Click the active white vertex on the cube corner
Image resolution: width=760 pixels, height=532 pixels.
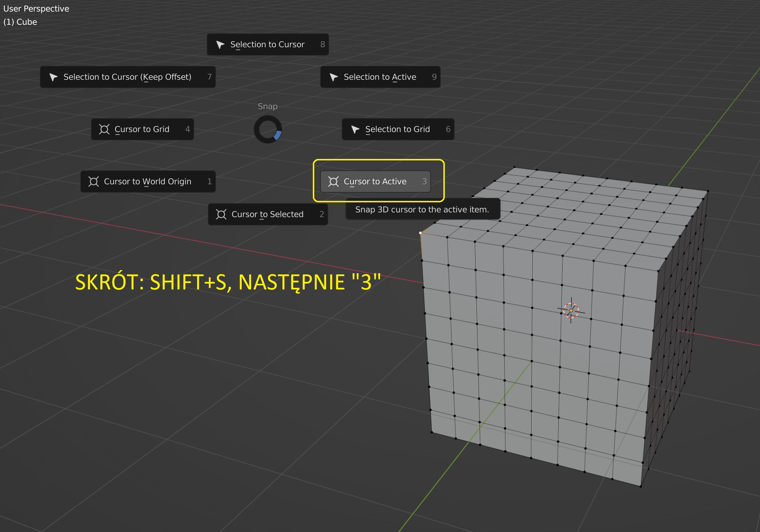tap(420, 232)
